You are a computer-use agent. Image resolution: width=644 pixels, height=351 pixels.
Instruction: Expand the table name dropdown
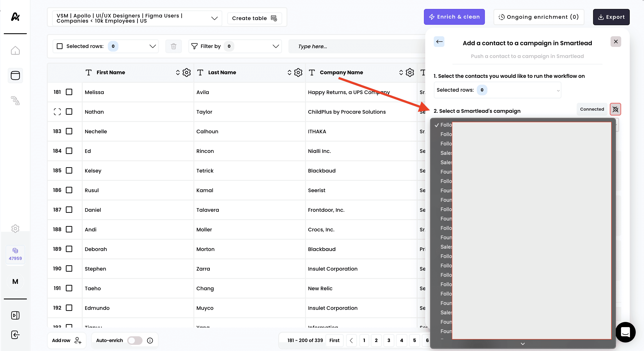pos(214,18)
